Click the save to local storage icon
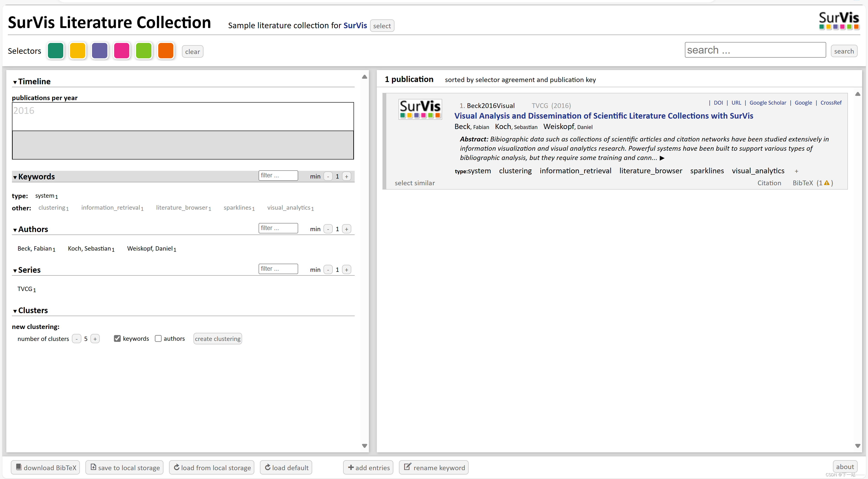Image resolution: width=868 pixels, height=479 pixels. pos(93,467)
